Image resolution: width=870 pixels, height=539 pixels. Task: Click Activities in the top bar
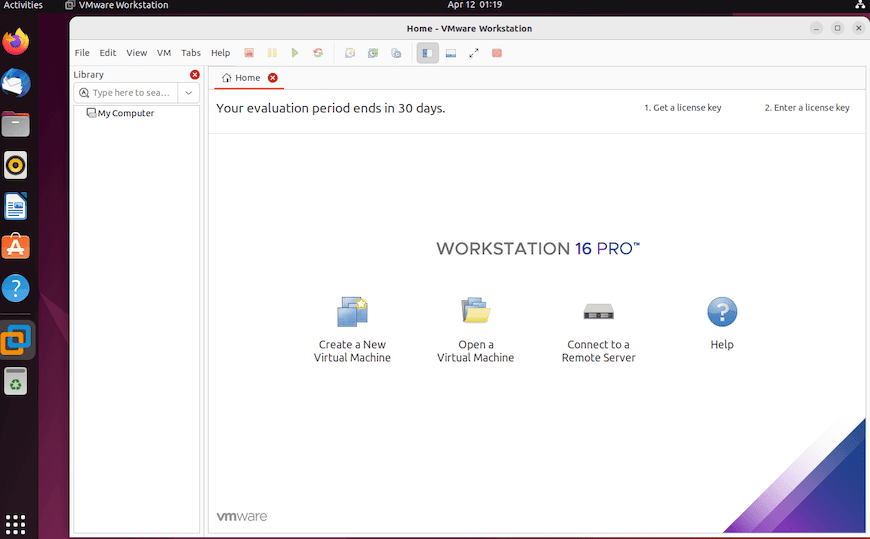[x=23, y=5]
